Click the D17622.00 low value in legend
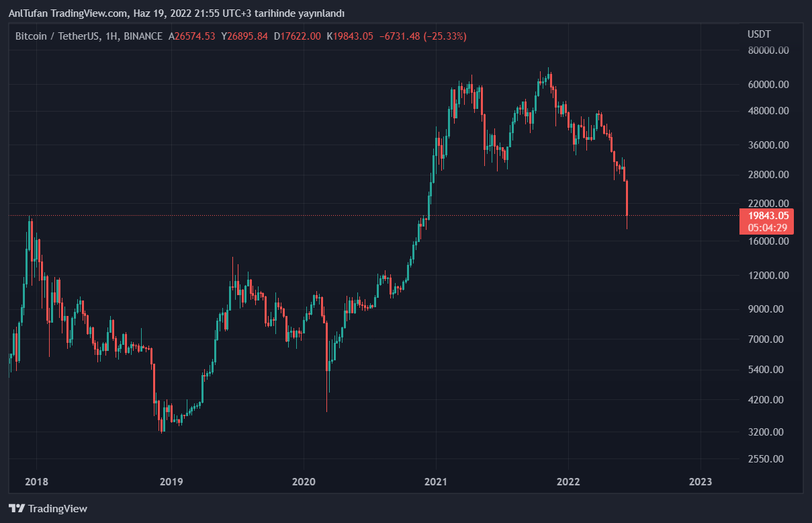Screen dimensions: 812x523 point(297,36)
